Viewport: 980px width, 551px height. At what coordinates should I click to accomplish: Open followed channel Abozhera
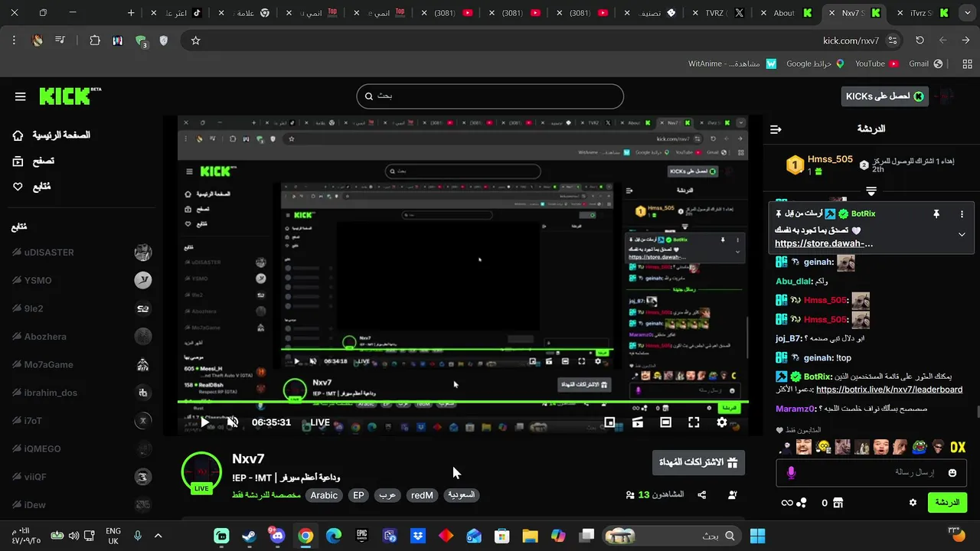click(80, 337)
